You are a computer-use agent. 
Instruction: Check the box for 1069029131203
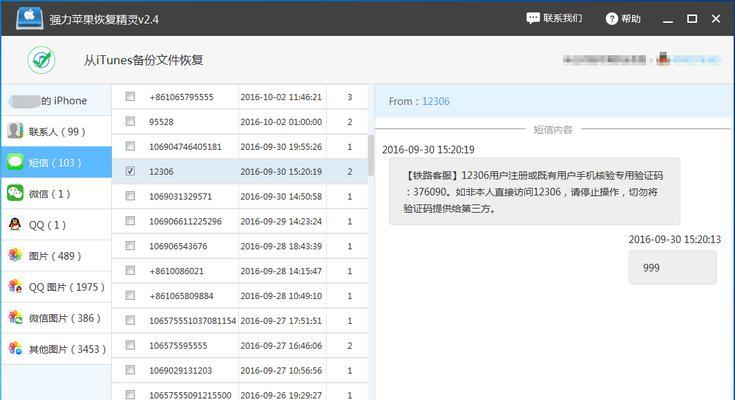(x=130, y=370)
